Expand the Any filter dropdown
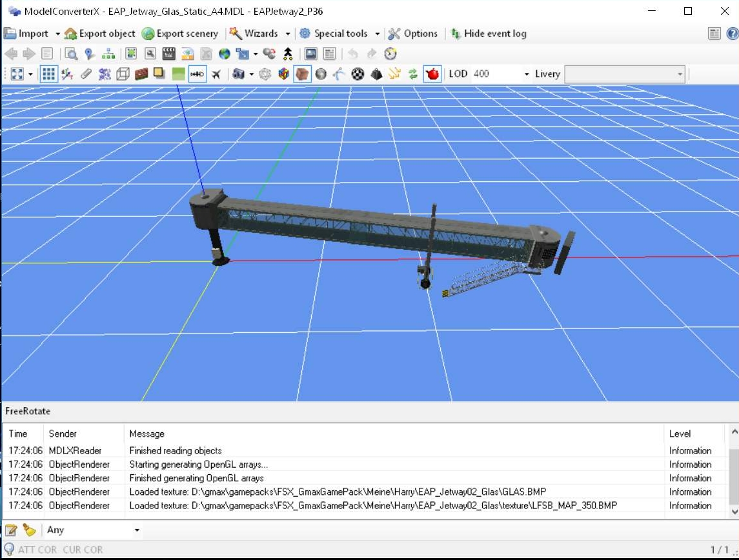 point(136,530)
